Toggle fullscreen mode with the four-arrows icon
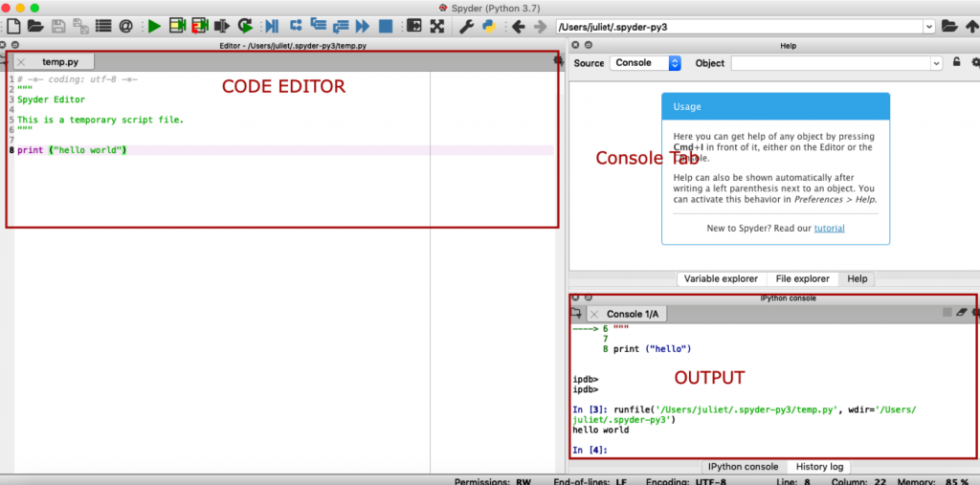980x485 pixels. tap(437, 27)
